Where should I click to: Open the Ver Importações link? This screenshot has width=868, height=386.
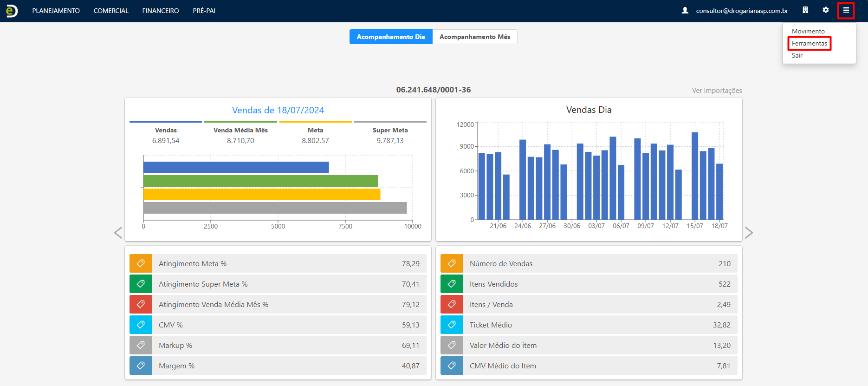[x=717, y=91]
